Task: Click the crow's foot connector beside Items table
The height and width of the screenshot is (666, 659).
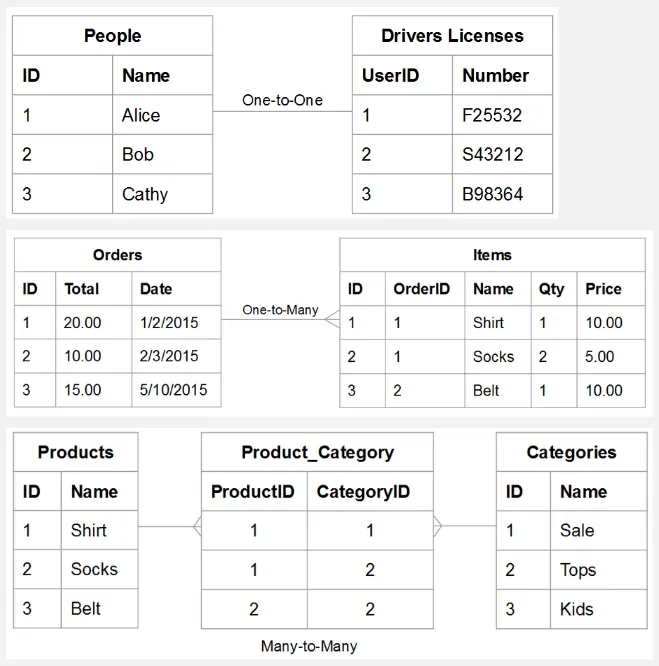Action: pos(332,321)
